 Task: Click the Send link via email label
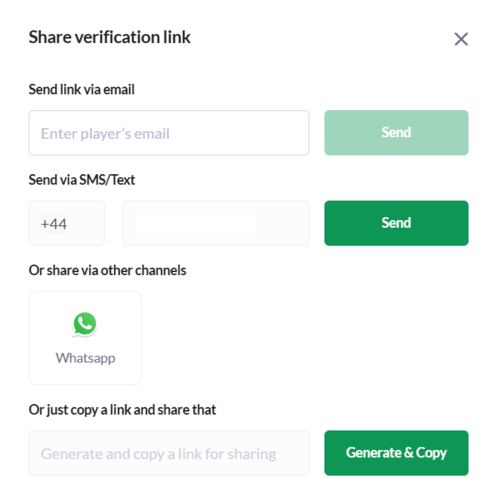pyautogui.click(x=82, y=89)
